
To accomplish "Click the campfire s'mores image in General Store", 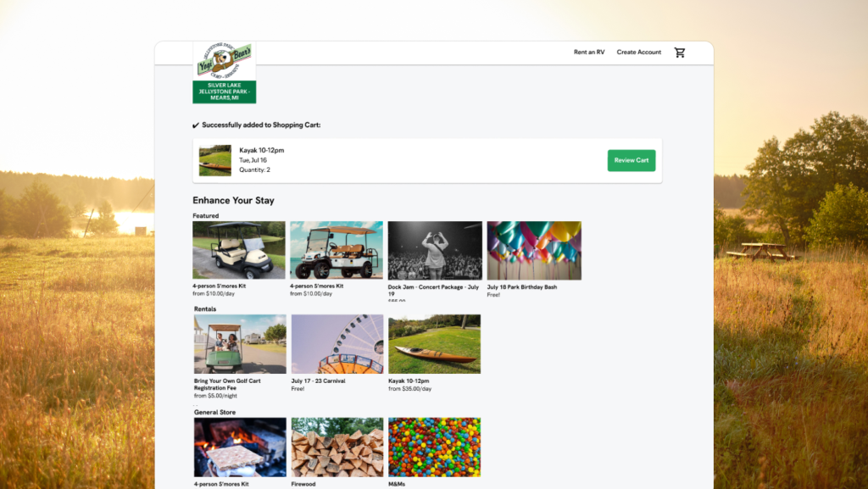I will 240,447.
